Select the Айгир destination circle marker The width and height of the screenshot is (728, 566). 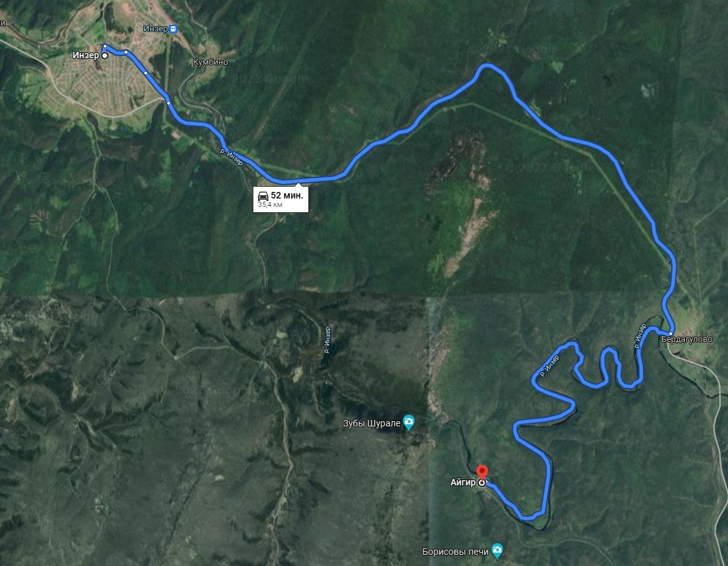pyautogui.click(x=482, y=483)
